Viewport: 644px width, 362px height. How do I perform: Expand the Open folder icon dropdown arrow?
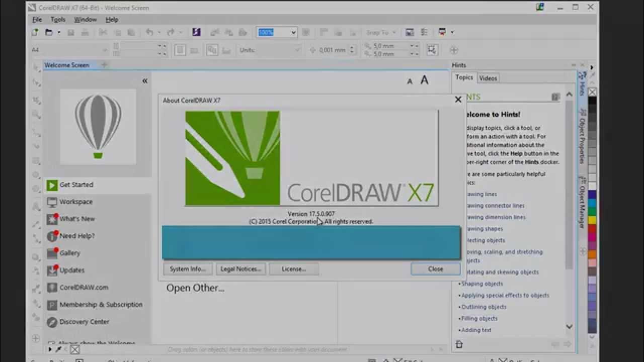(x=59, y=32)
